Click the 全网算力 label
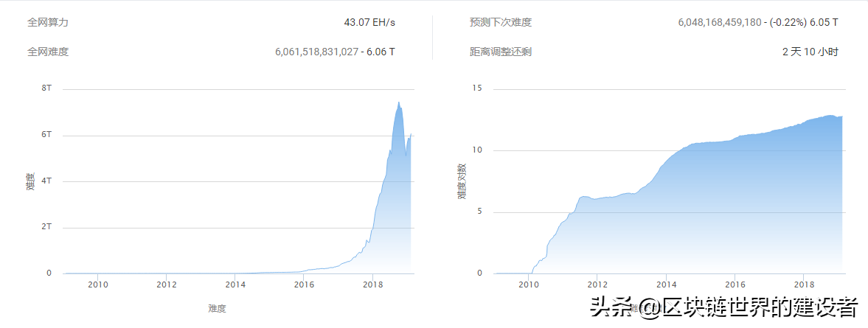This screenshot has width=868, height=328. click(48, 23)
